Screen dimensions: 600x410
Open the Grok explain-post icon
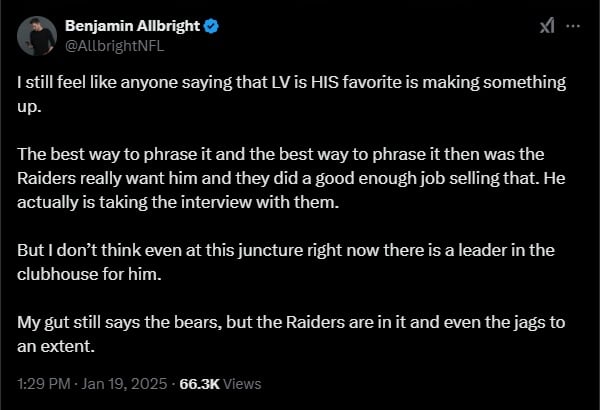547,27
